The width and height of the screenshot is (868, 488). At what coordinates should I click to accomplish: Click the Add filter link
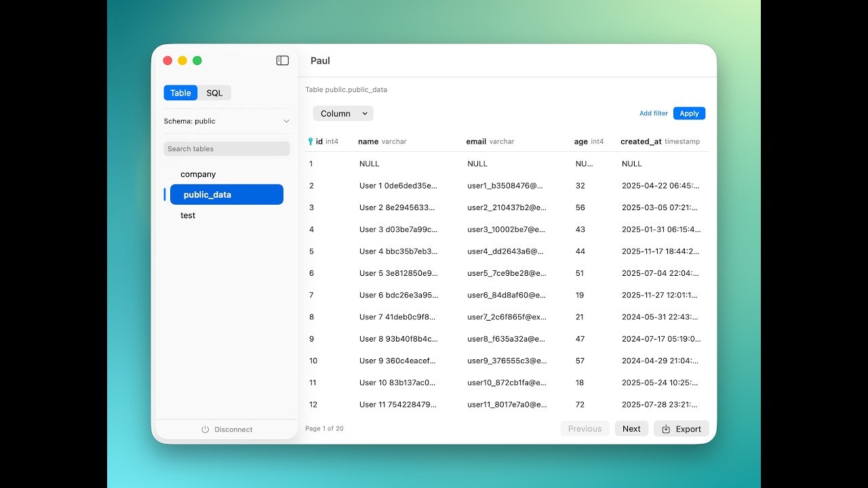(654, 113)
